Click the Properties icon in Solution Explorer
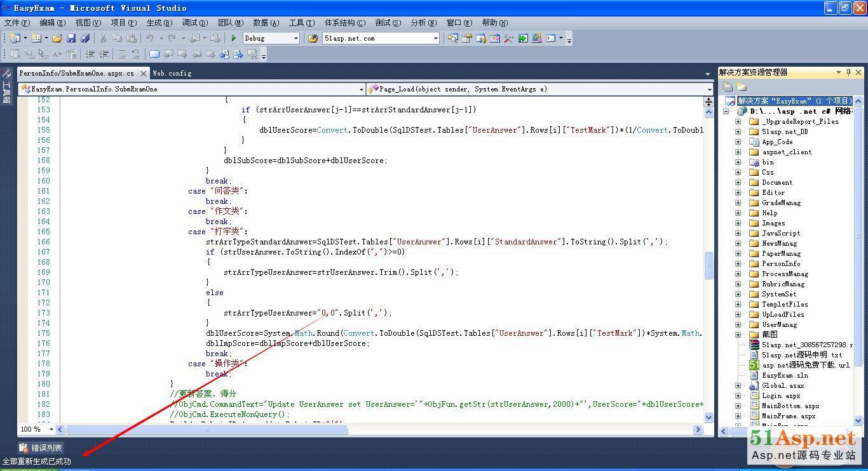 point(728,87)
